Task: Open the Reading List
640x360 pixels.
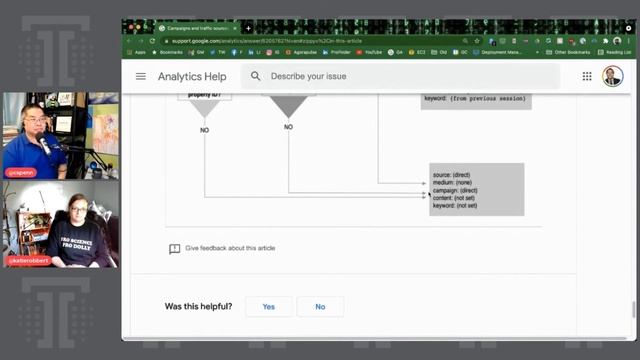Action: coord(614,52)
